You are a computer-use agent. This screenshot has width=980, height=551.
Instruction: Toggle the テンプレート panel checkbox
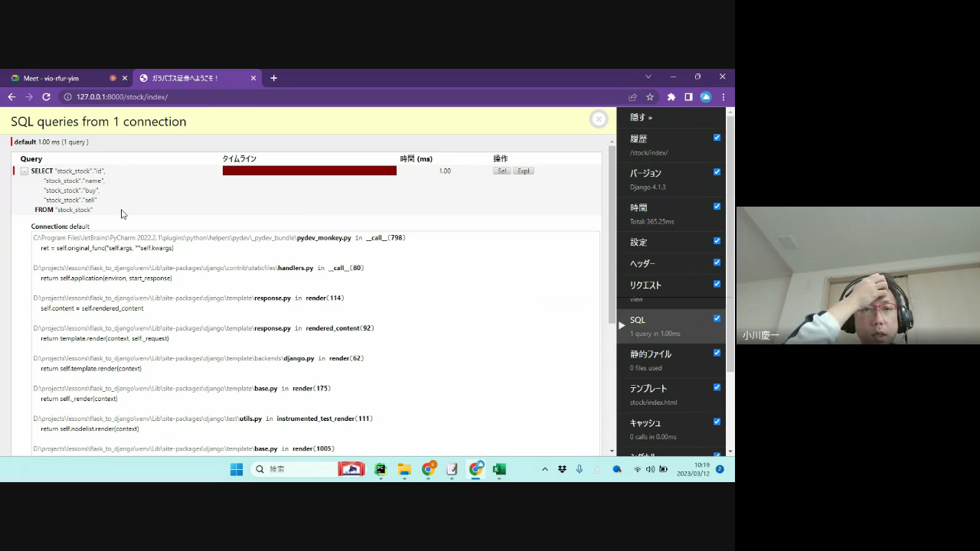tap(717, 387)
